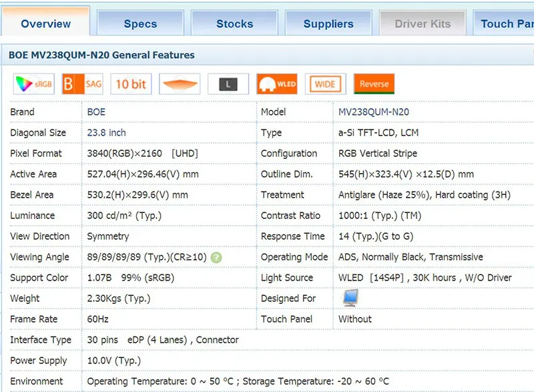This screenshot has height=392, width=534.
Task: Click the Reverse scan badge
Action: (374, 83)
